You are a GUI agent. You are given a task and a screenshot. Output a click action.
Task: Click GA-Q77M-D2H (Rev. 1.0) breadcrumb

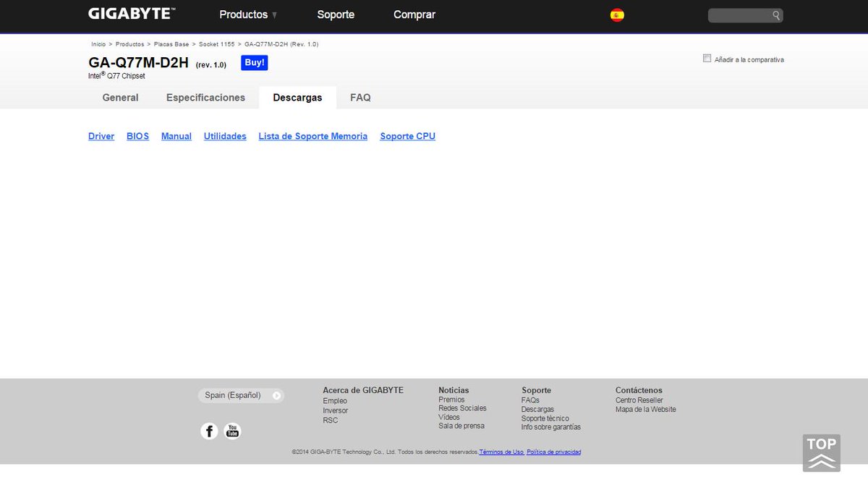pyautogui.click(x=281, y=44)
